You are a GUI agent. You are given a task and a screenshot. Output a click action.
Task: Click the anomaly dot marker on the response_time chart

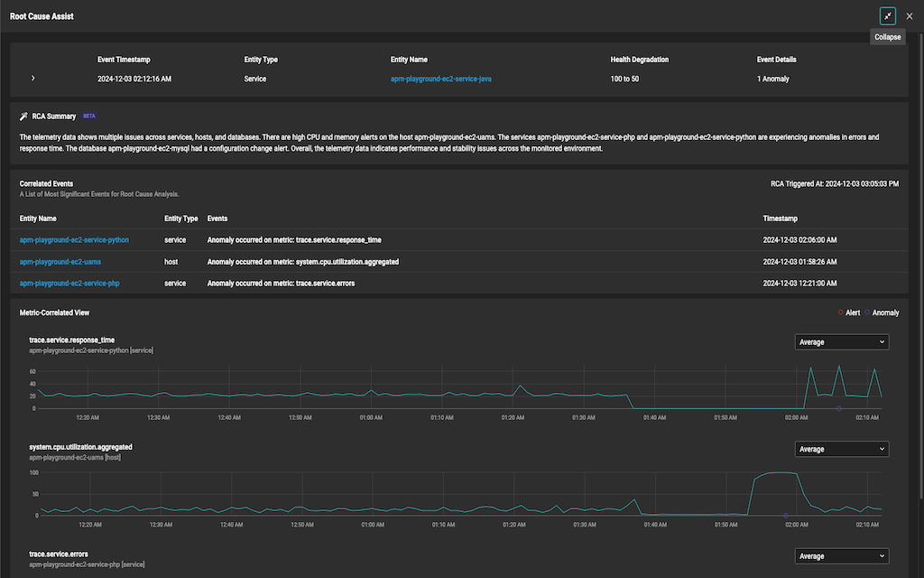coord(839,410)
